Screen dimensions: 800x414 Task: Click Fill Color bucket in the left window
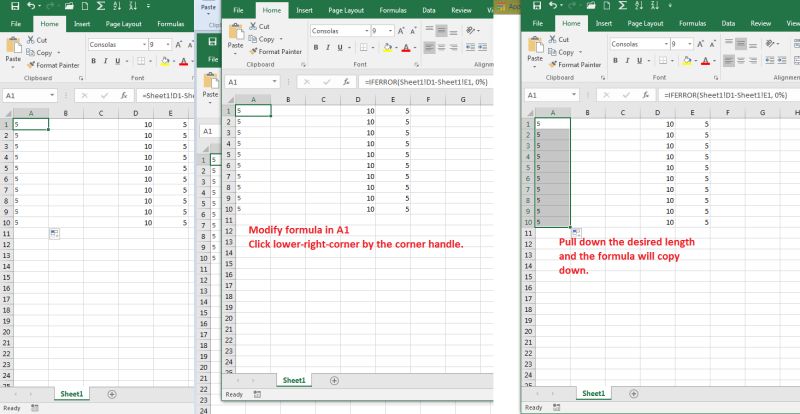(165, 61)
